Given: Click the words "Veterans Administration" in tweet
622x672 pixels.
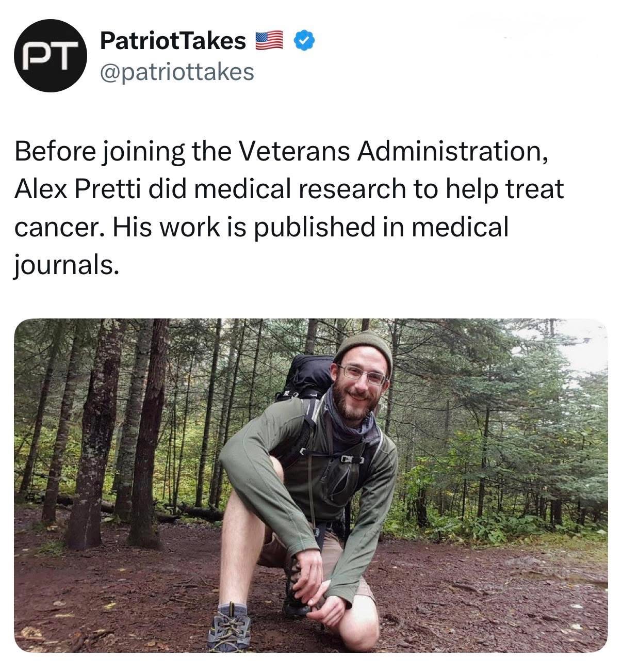Looking at the screenshot, I should pos(390,151).
